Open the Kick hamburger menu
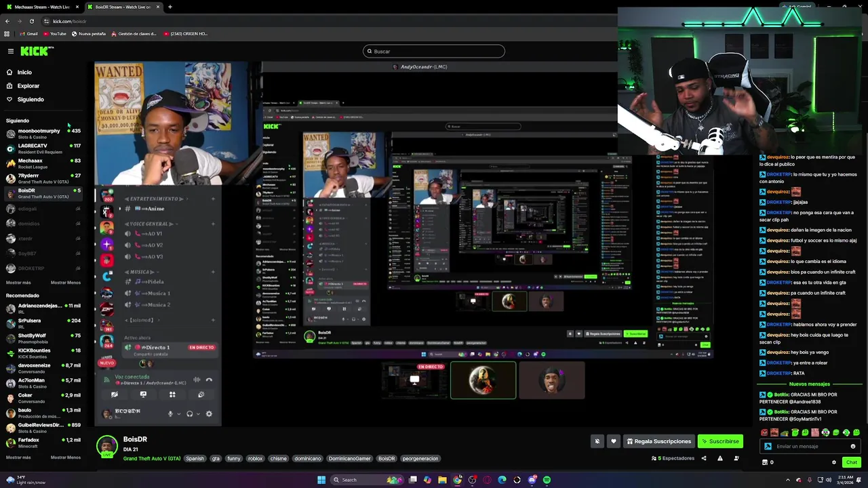Viewport: 868px width, 488px height. click(11, 51)
